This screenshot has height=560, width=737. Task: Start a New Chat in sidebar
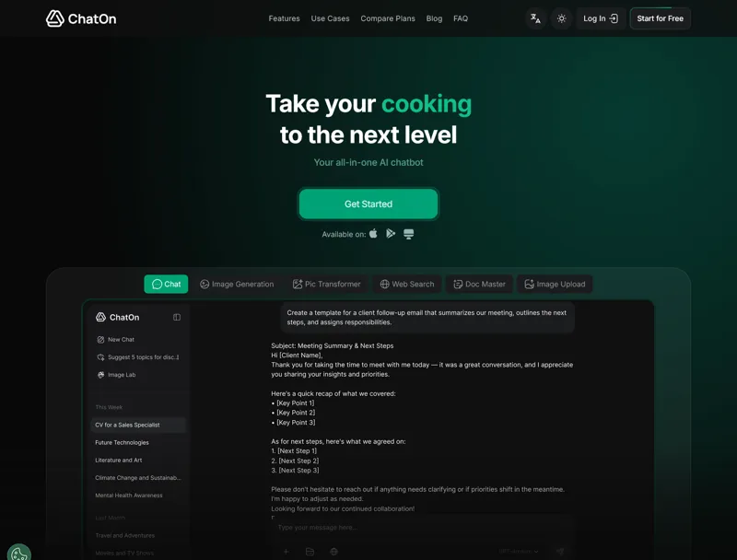pyautogui.click(x=116, y=339)
